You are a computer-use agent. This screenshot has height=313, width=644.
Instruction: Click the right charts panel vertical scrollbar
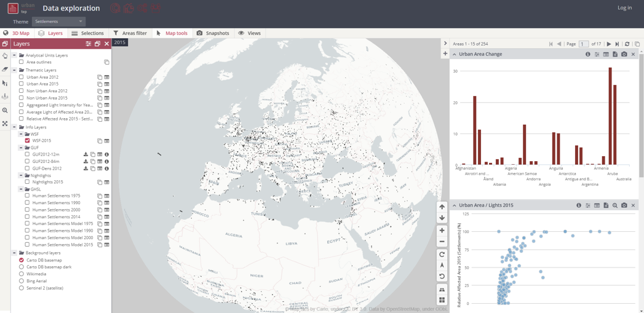(x=642, y=115)
